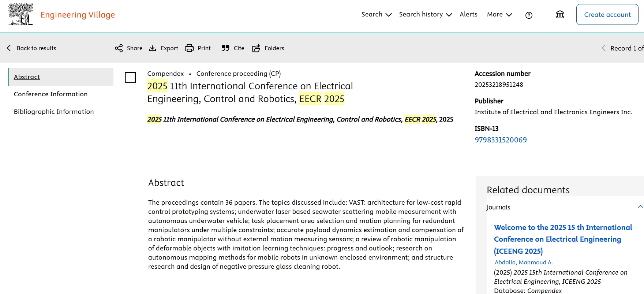Click the Export label text
The width and height of the screenshot is (644, 294).
coord(169,48)
